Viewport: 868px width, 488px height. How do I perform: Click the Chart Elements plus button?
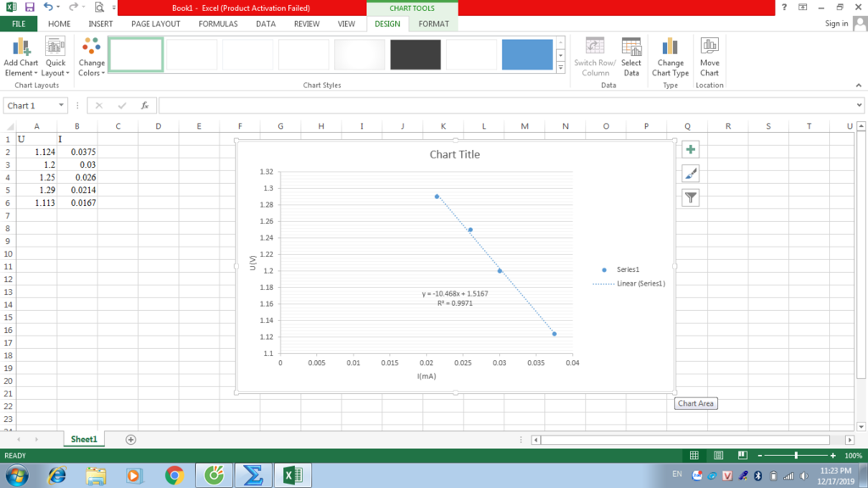pos(690,149)
